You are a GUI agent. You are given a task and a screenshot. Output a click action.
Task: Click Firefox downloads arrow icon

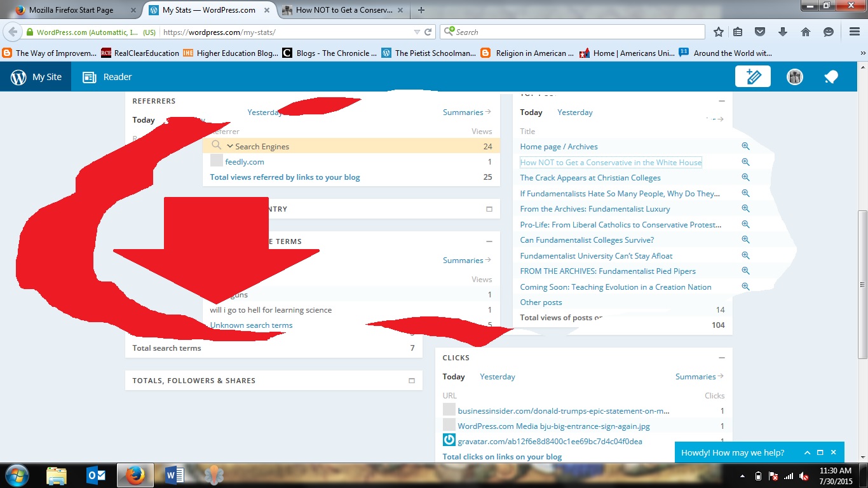pyautogui.click(x=783, y=32)
